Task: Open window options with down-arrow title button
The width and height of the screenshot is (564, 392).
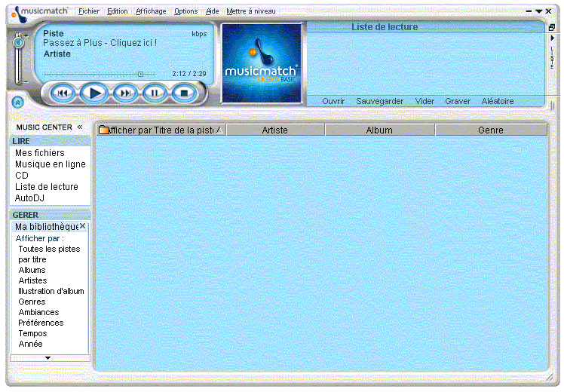Action: tap(538, 11)
